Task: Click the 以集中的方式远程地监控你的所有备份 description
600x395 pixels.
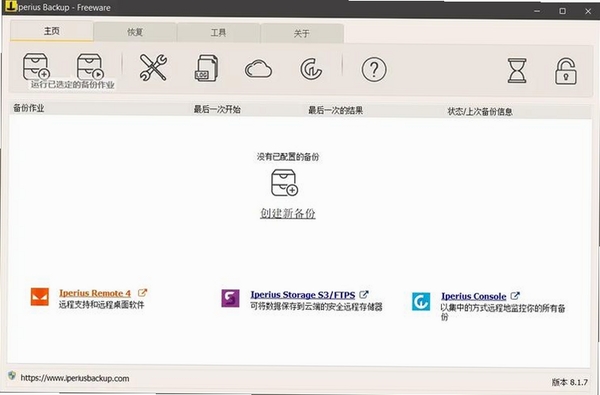Action: 503,312
